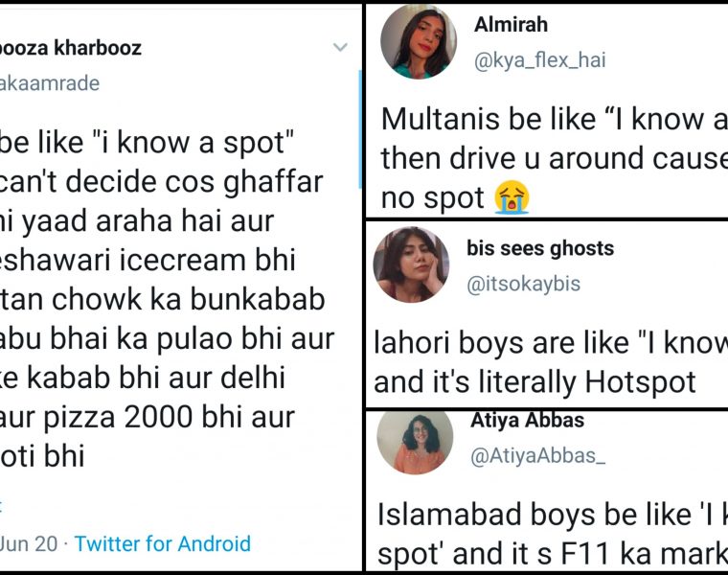Click Atiya Abbas's profile photo
Screen dimensions: 728x575
[415, 441]
